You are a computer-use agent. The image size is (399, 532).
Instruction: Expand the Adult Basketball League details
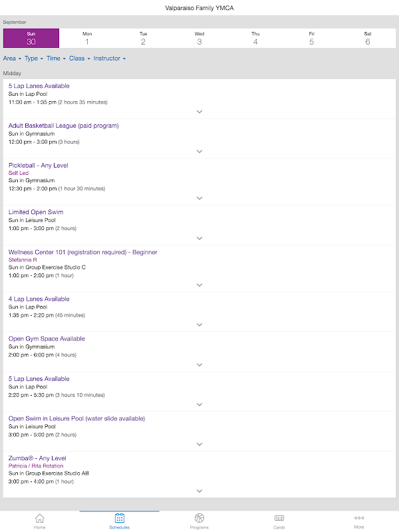199,152
